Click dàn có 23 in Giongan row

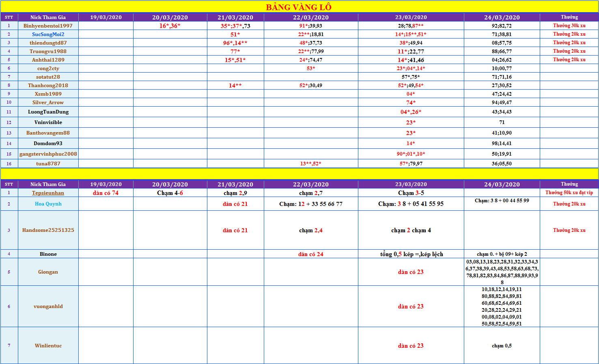click(x=411, y=272)
